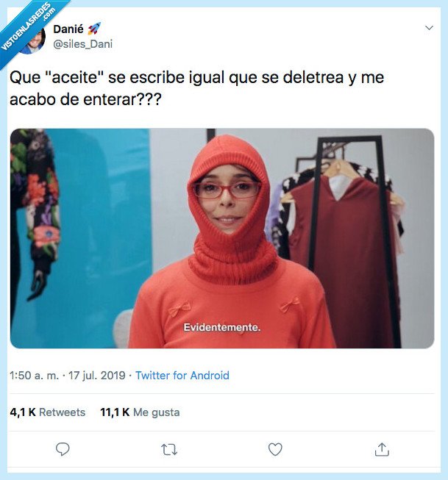This screenshot has height=480, width=448.
Task: Click the rocket emoji next to name
Action: 93,29
